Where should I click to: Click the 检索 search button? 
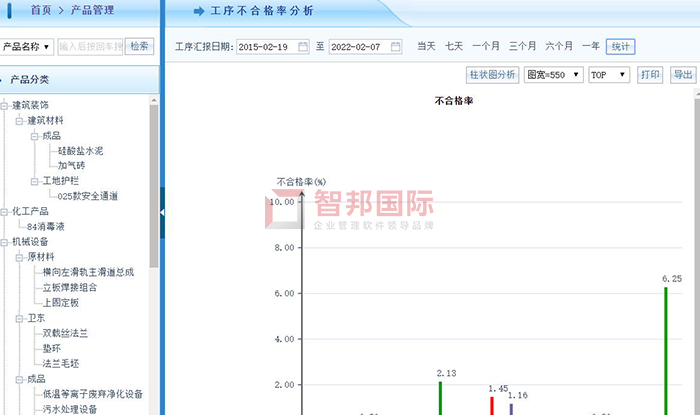coord(139,46)
